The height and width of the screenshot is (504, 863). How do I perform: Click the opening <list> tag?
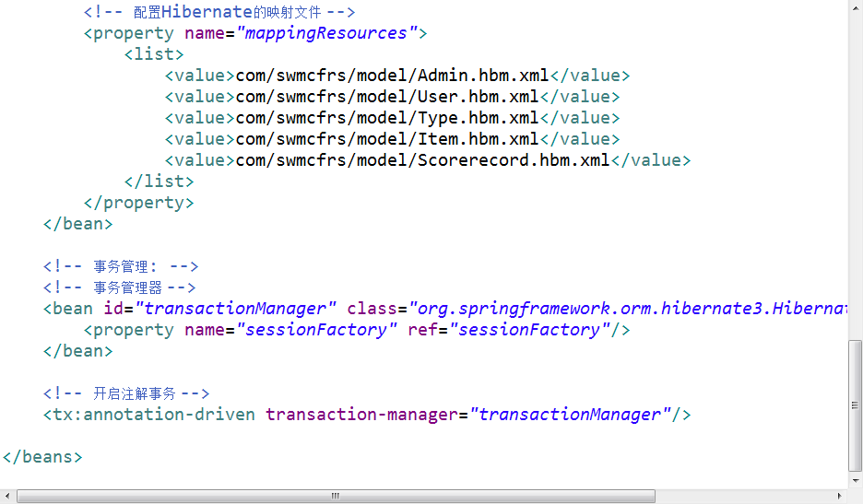pos(154,54)
